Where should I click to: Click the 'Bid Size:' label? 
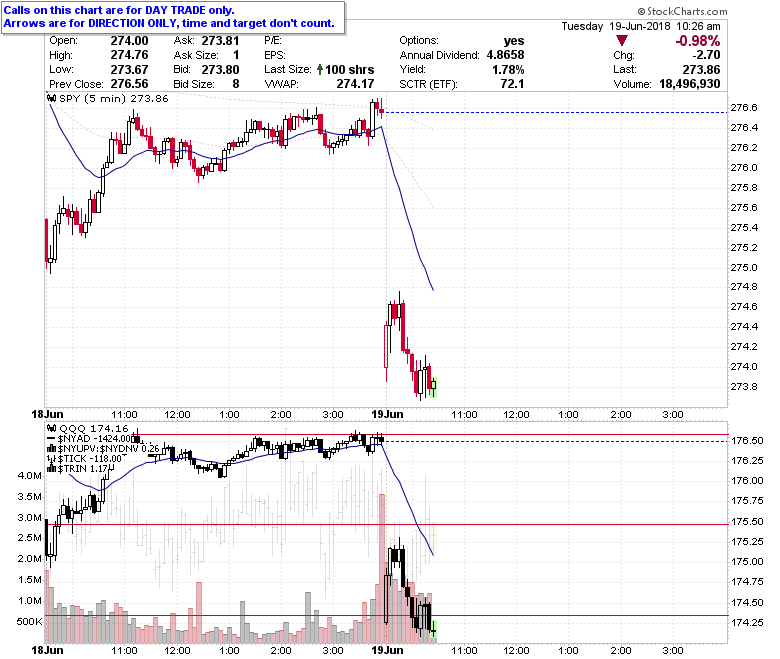[194, 84]
